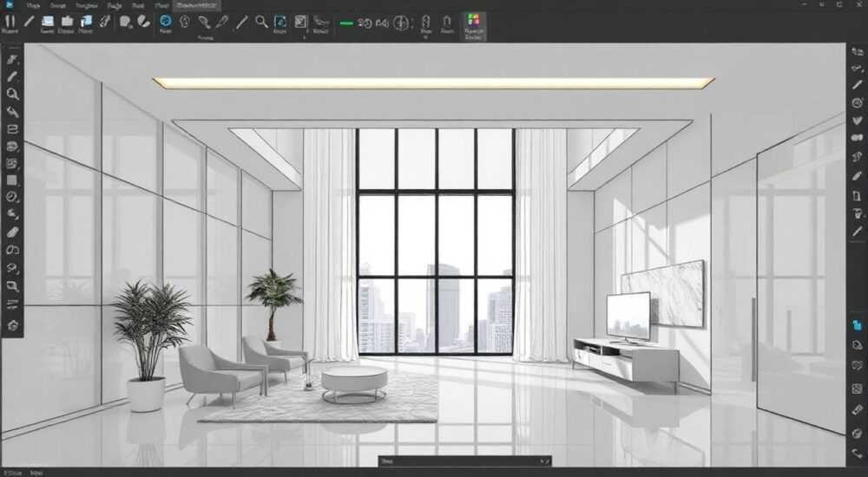Select the eraser tool in the left toolbar

point(12,232)
